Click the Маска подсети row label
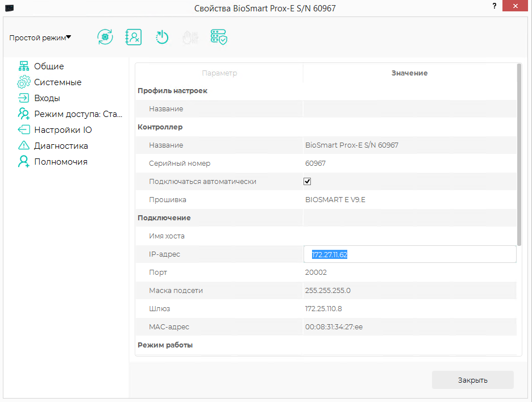 click(176, 291)
